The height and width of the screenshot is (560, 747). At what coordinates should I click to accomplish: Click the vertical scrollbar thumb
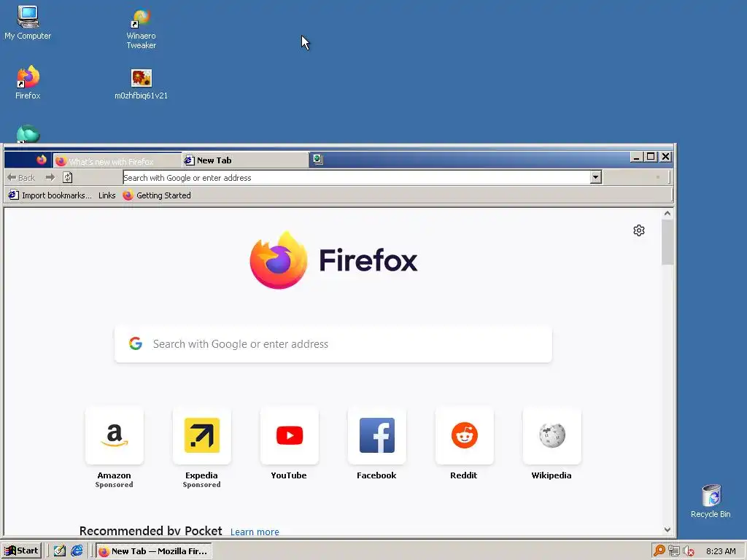667,242
